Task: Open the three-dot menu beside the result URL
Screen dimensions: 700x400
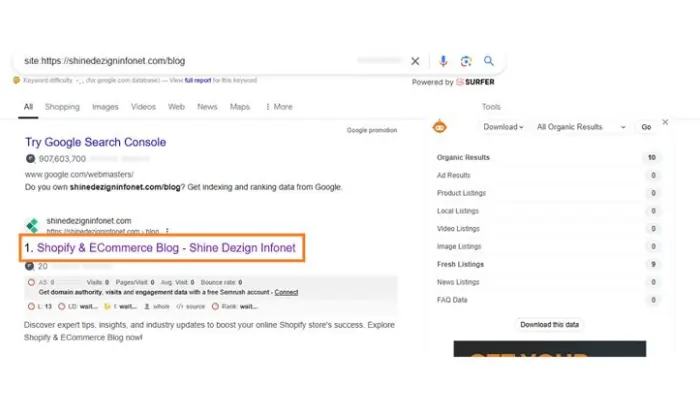Action: pyautogui.click(x=168, y=231)
